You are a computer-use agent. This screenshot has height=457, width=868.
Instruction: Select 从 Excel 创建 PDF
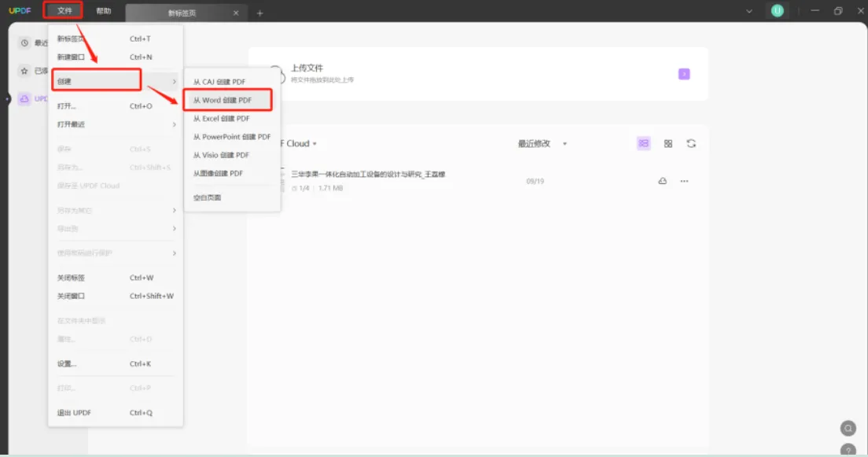pos(231,119)
